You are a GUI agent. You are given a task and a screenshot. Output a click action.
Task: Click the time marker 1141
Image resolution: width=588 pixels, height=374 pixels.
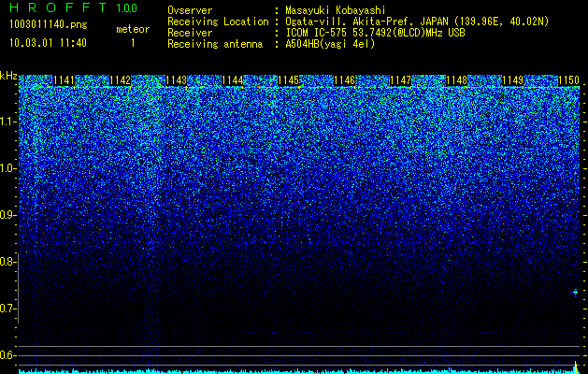(x=65, y=79)
